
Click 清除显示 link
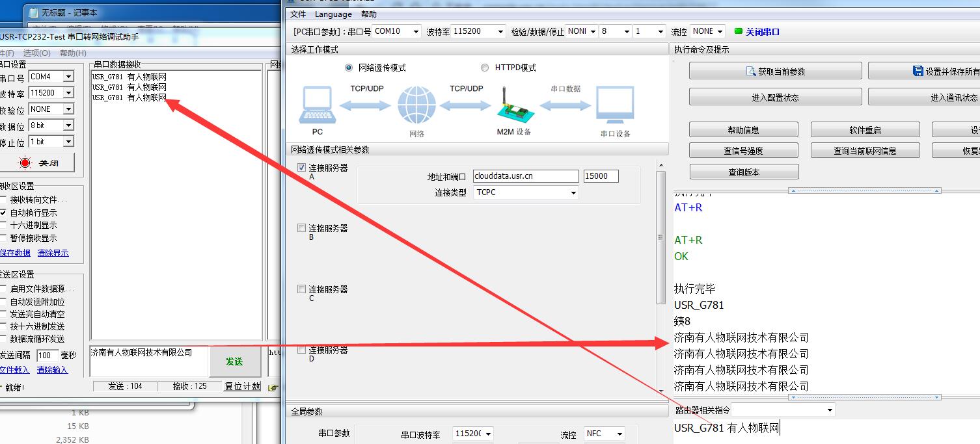click(53, 253)
